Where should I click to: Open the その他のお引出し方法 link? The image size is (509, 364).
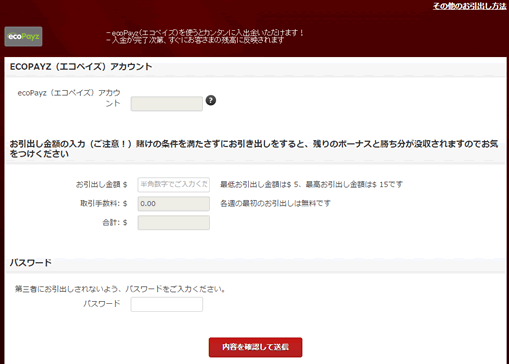click(469, 6)
